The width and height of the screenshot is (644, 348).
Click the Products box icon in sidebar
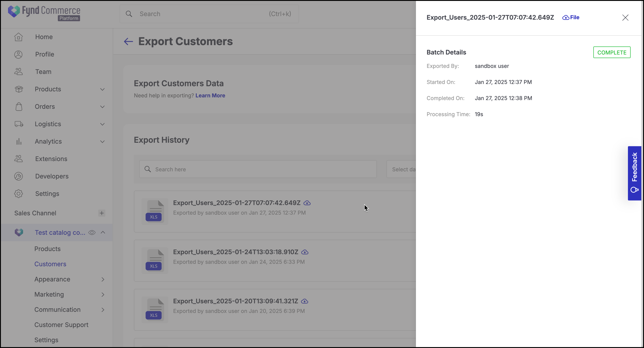coord(19,89)
